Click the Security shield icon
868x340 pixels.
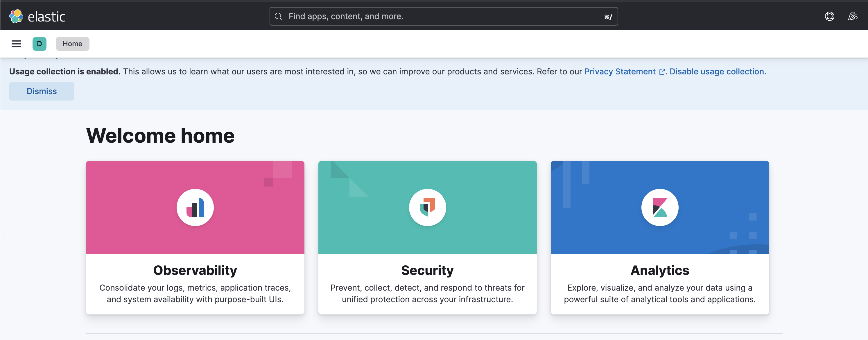427,207
